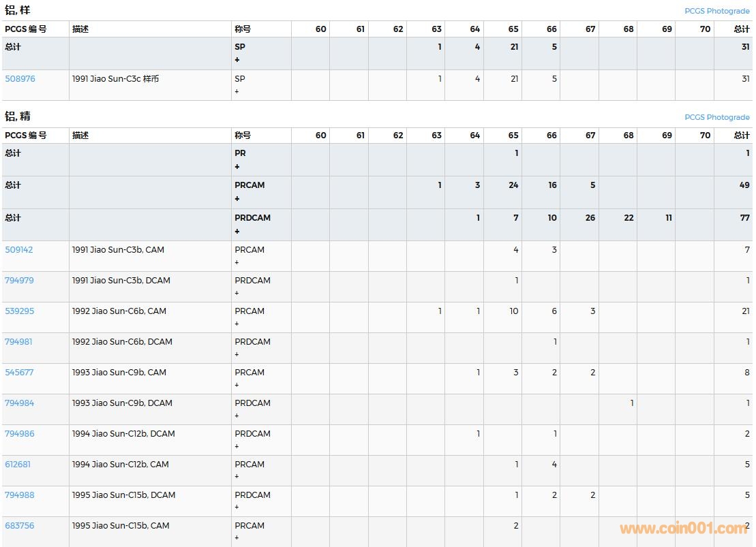This screenshot has height=547, width=756.
Task: Expand plus grades under PR total row
Action: pyautogui.click(x=237, y=167)
